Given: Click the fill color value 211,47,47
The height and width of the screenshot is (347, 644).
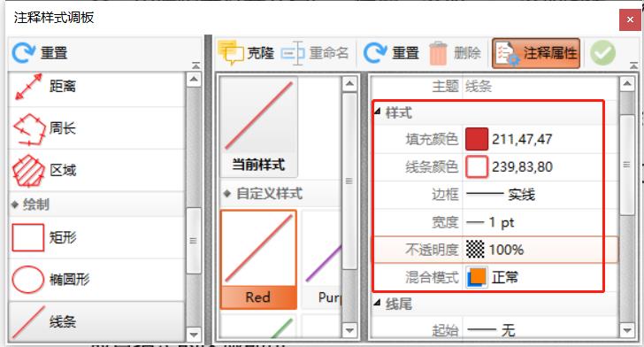Looking at the screenshot, I should point(522,139).
